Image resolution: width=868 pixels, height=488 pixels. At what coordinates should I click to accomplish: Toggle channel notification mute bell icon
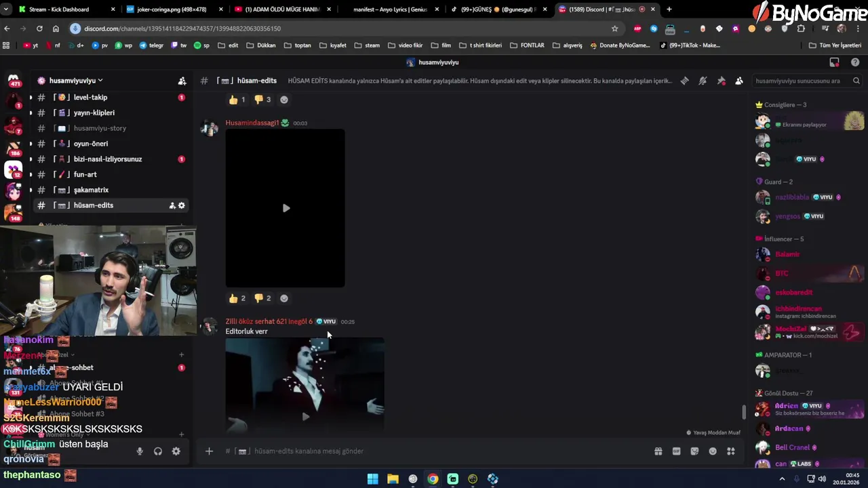(703, 81)
